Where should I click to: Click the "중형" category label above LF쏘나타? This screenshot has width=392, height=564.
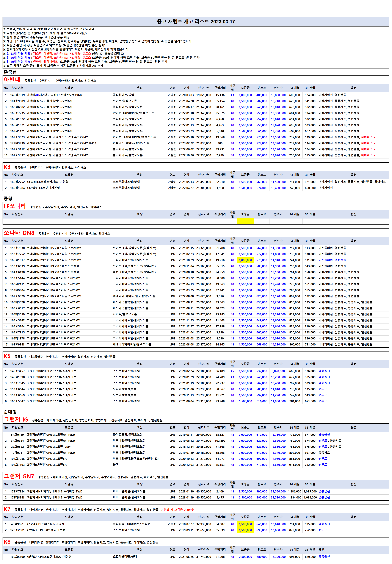tap(8, 198)
